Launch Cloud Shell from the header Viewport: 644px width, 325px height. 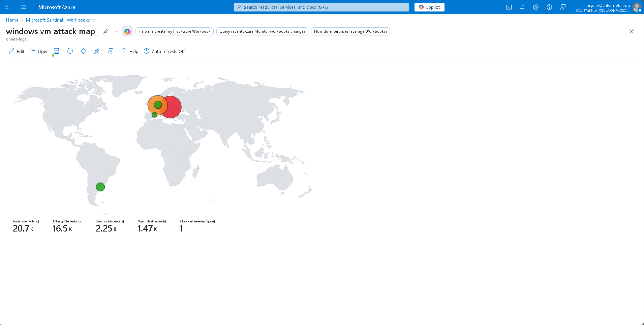tap(509, 7)
